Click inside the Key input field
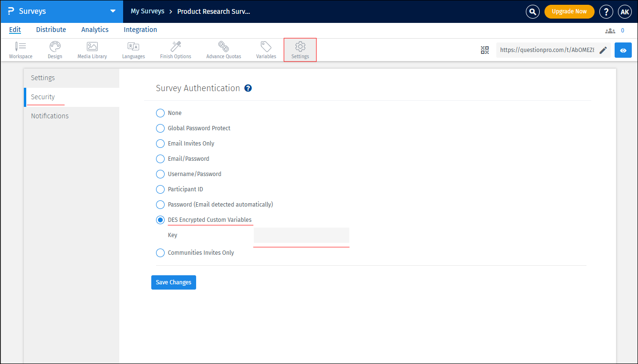The height and width of the screenshot is (364, 638). click(301, 235)
